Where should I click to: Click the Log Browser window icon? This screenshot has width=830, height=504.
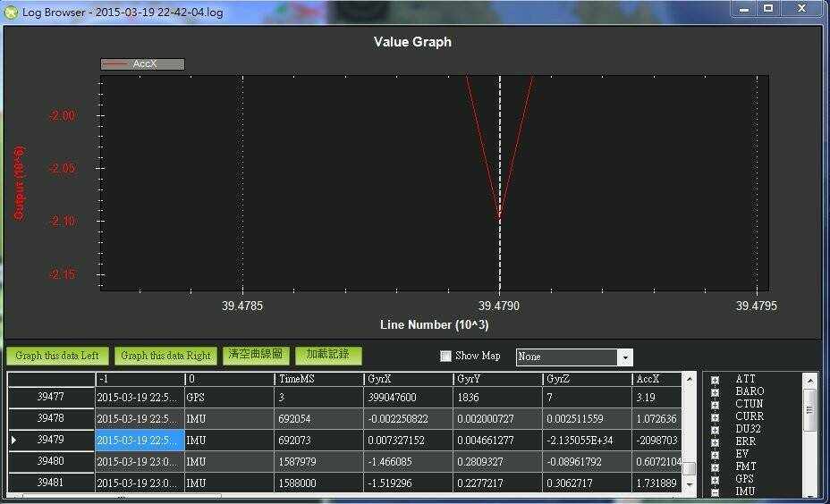click(11, 12)
